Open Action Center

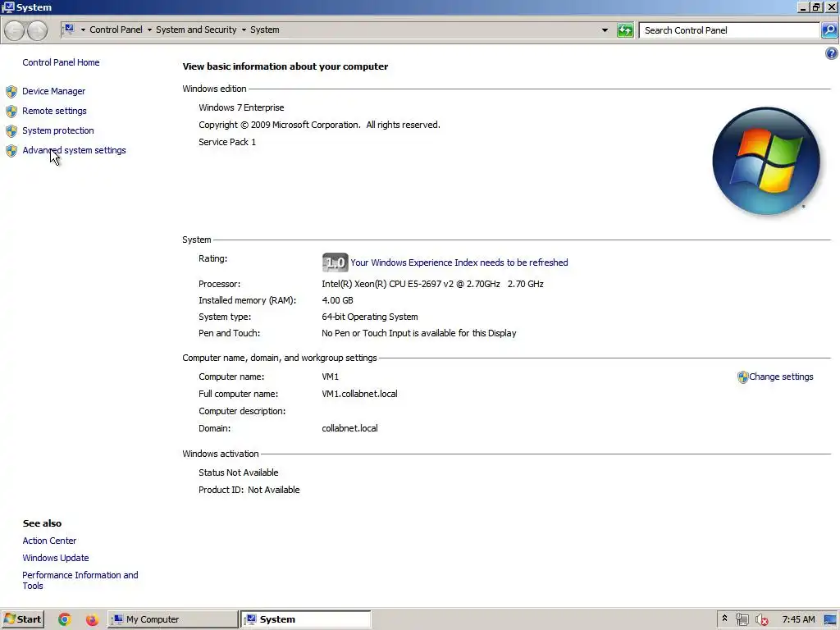point(49,541)
